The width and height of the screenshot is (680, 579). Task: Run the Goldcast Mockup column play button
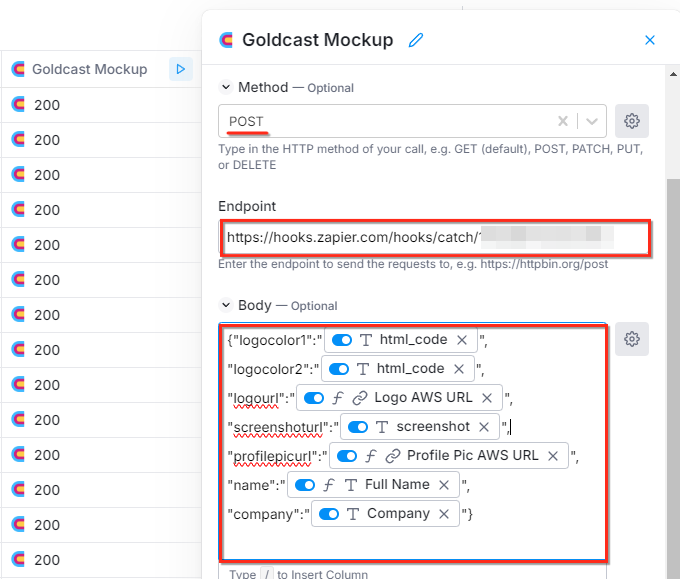coord(180,69)
